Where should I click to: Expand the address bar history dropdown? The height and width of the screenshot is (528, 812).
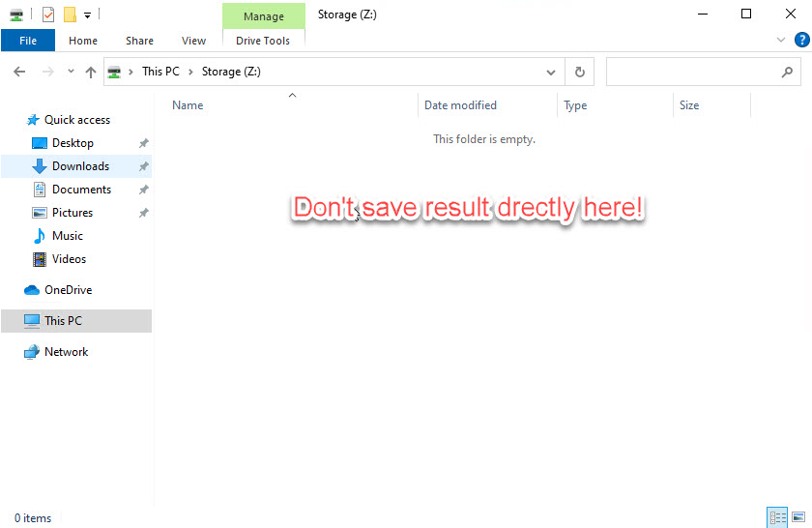tap(551, 72)
